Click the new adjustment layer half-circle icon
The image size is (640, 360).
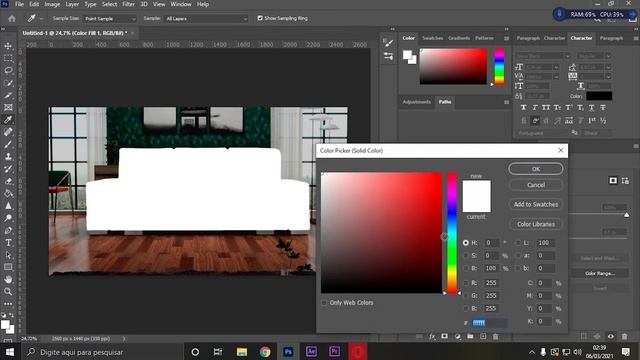coord(458,336)
